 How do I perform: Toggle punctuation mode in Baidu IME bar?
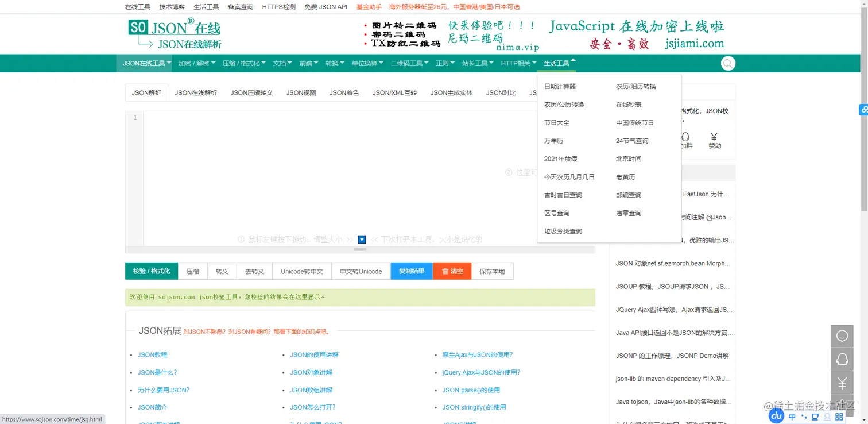(803, 417)
